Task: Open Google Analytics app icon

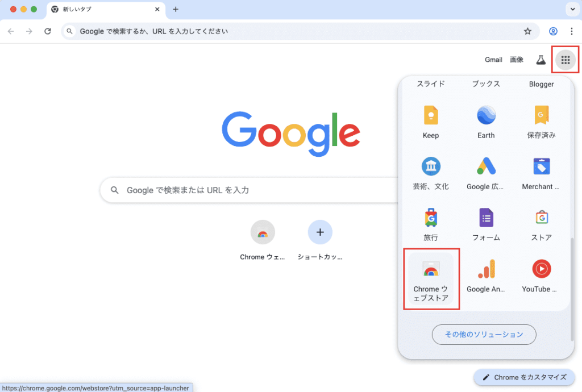Action: click(x=486, y=276)
